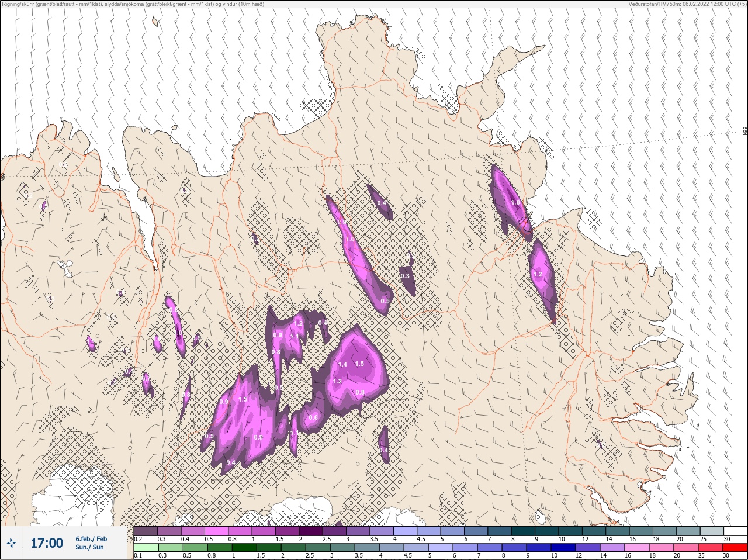Click the 0.6 snowfall value on map
The height and width of the screenshot is (560, 748).
pos(313,417)
